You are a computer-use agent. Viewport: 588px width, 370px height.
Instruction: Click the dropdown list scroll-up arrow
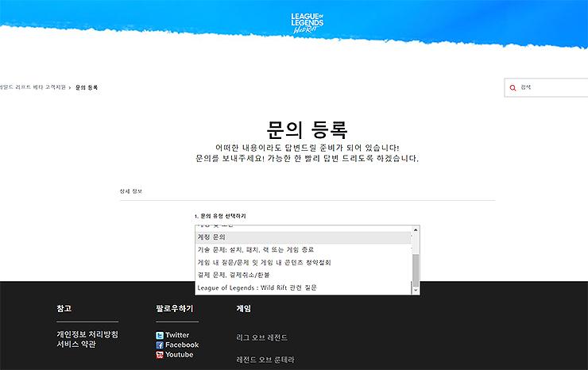[x=416, y=229]
